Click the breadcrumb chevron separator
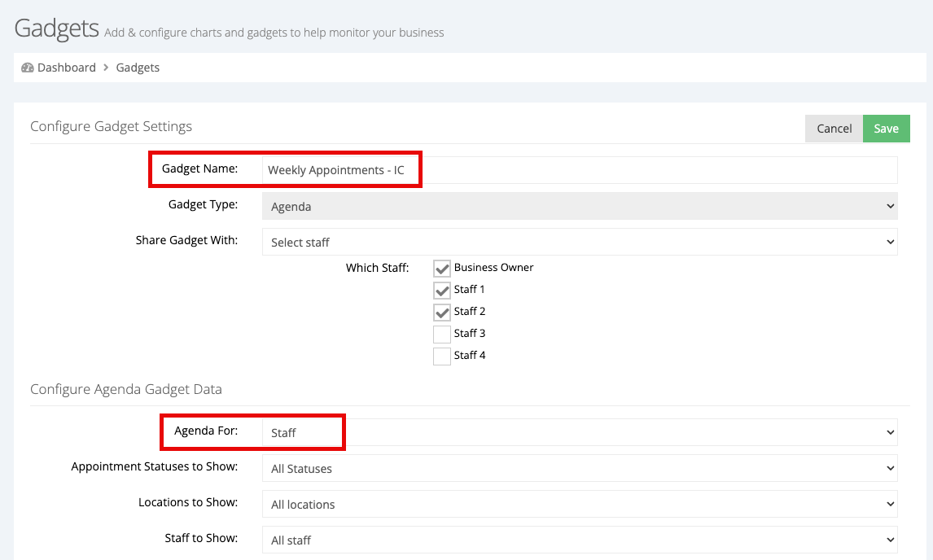The height and width of the screenshot is (560, 933). (106, 68)
